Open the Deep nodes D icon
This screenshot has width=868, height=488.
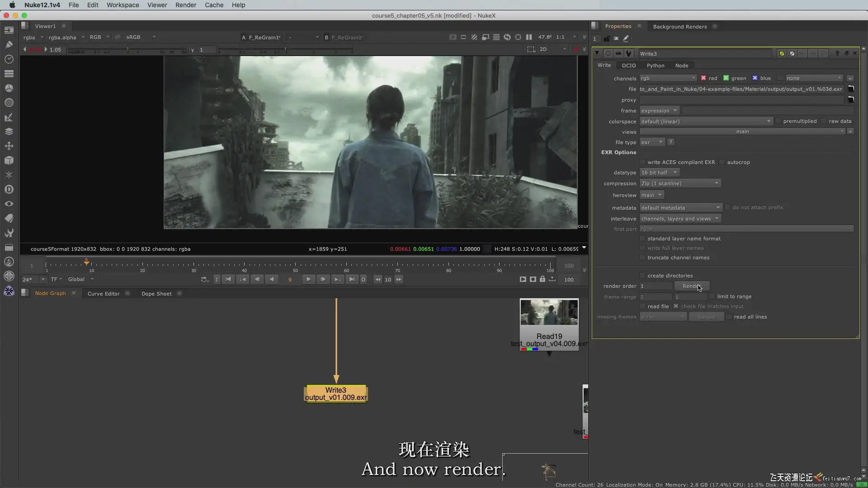[x=9, y=189]
